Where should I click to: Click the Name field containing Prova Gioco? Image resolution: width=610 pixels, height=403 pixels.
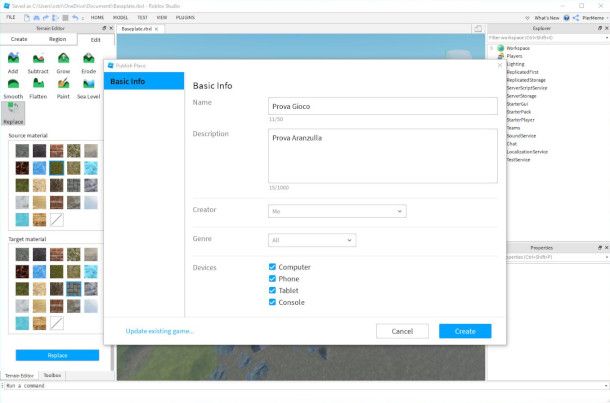click(383, 106)
